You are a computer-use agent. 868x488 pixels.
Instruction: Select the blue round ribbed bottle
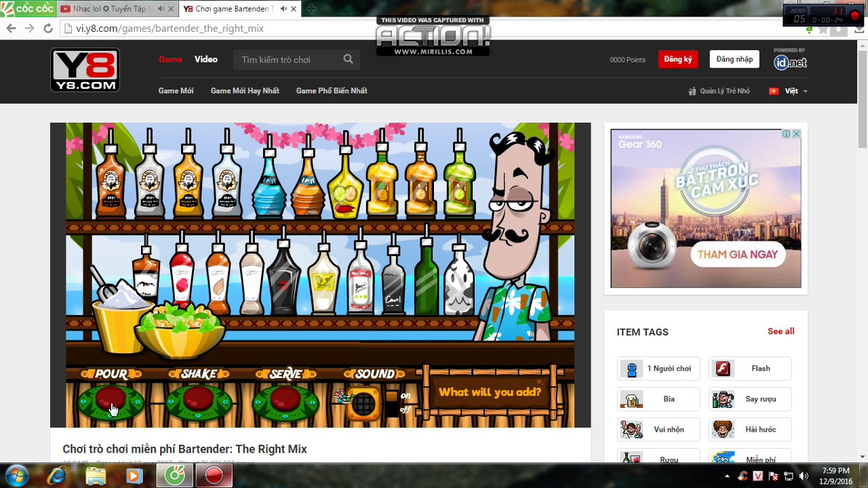[268, 178]
